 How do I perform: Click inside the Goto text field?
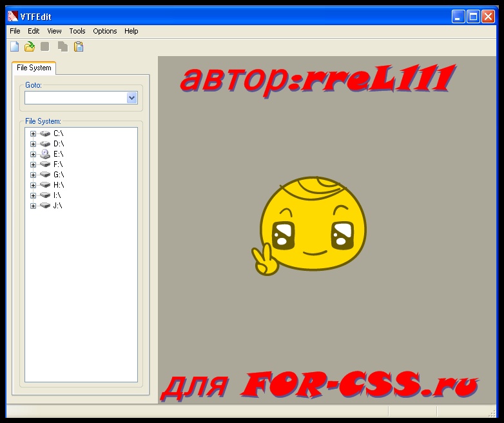[x=76, y=98]
